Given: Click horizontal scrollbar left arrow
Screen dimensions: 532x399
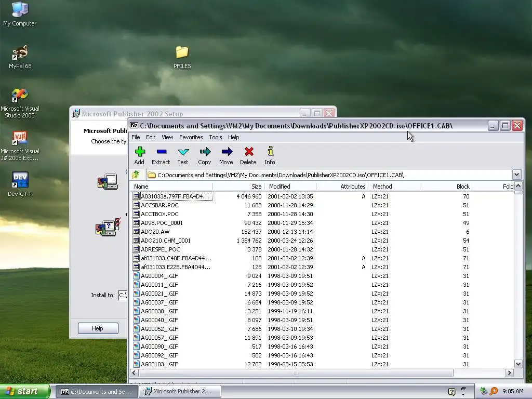Looking at the screenshot, I should point(134,373).
